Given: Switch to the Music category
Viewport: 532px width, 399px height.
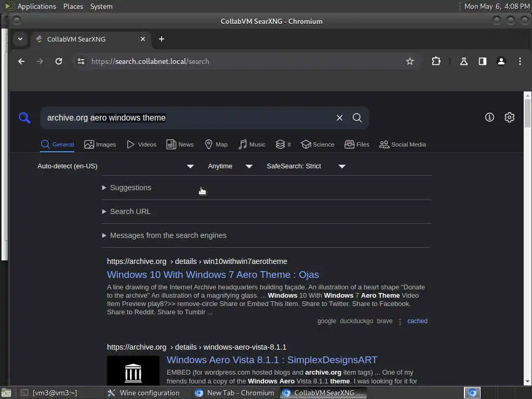Looking at the screenshot, I should click(x=252, y=144).
